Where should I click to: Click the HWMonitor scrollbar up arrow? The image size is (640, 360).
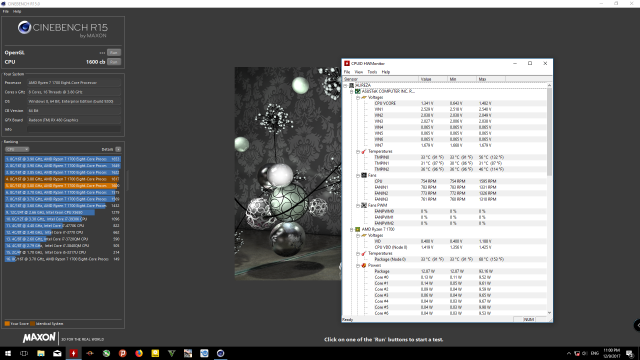point(549,85)
